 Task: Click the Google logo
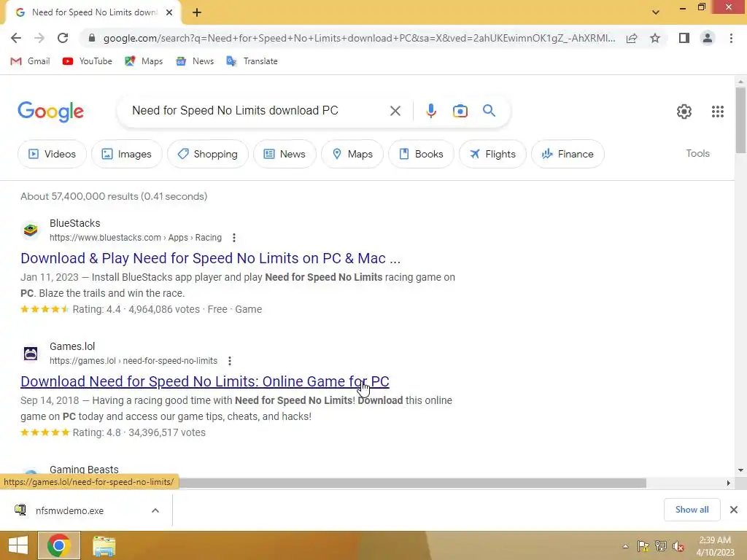tap(50, 112)
